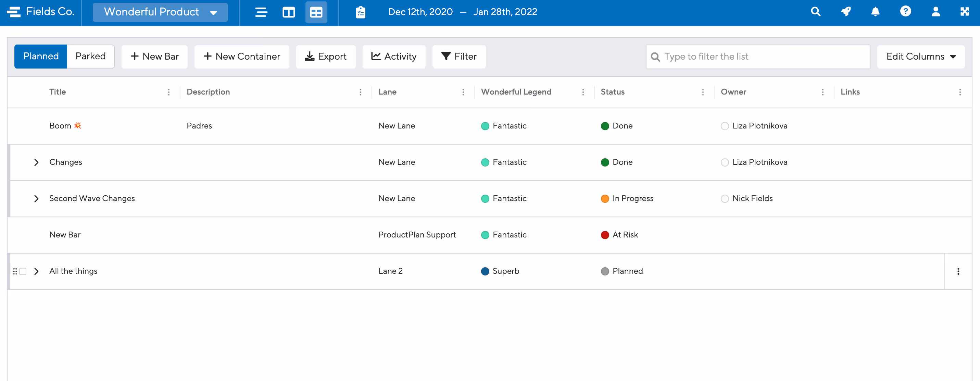Open the Wonderful Product dropdown
The height and width of the screenshot is (381, 980).
coord(160,12)
